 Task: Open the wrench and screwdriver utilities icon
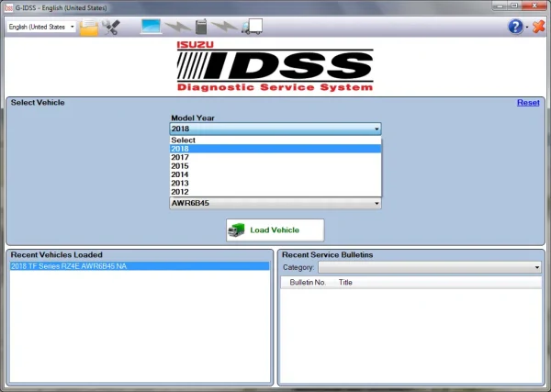111,27
